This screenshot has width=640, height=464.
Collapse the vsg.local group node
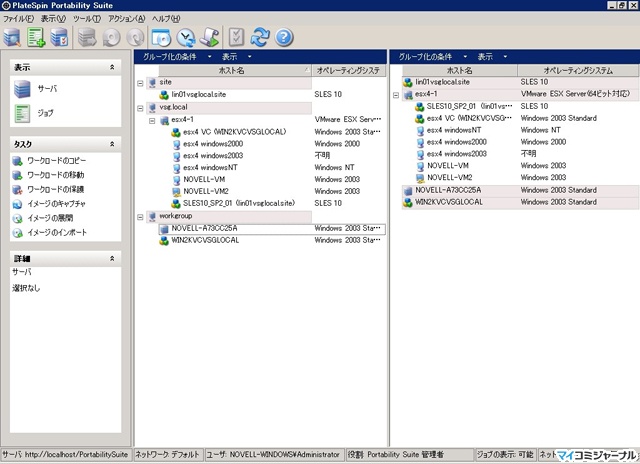pyautogui.click(x=140, y=108)
